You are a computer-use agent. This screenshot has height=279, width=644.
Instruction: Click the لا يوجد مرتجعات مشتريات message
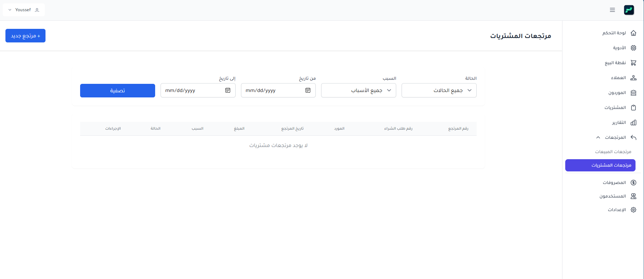point(278,145)
